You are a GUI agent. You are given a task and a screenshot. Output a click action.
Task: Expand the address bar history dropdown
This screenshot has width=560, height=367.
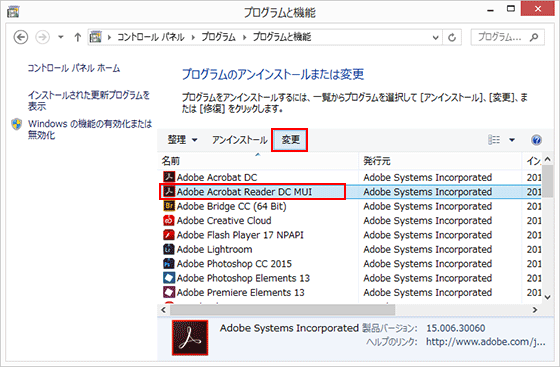click(x=435, y=37)
